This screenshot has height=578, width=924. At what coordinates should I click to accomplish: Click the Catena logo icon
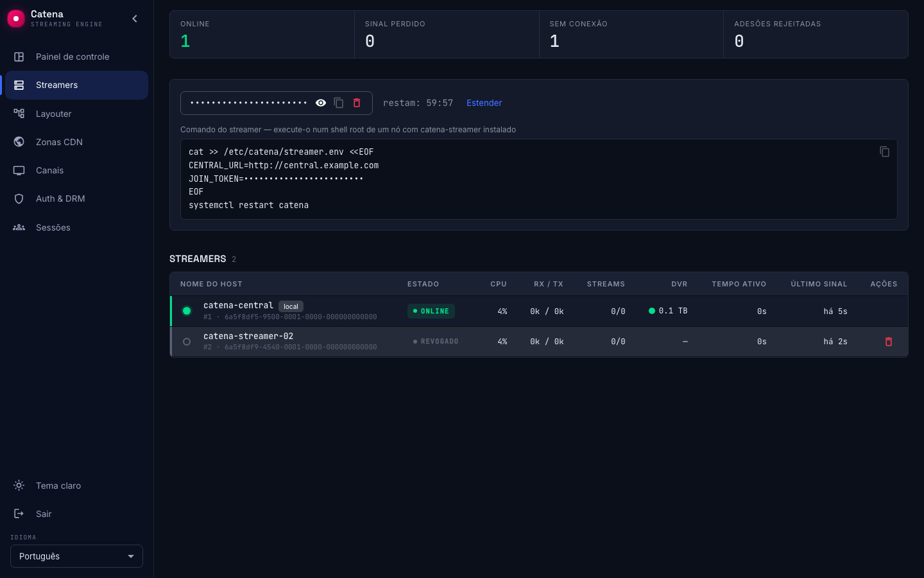[16, 19]
